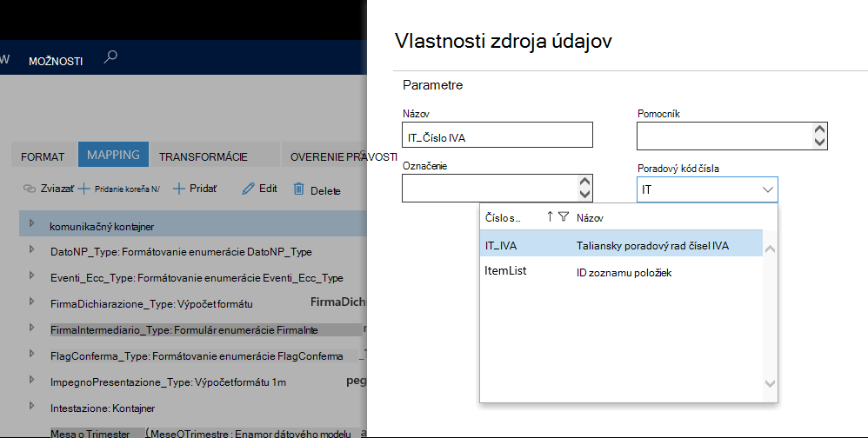This screenshot has width=868, height=438.
Task: Select DatoNP_Type formátovanie enumerácie row
Action: tap(192, 252)
